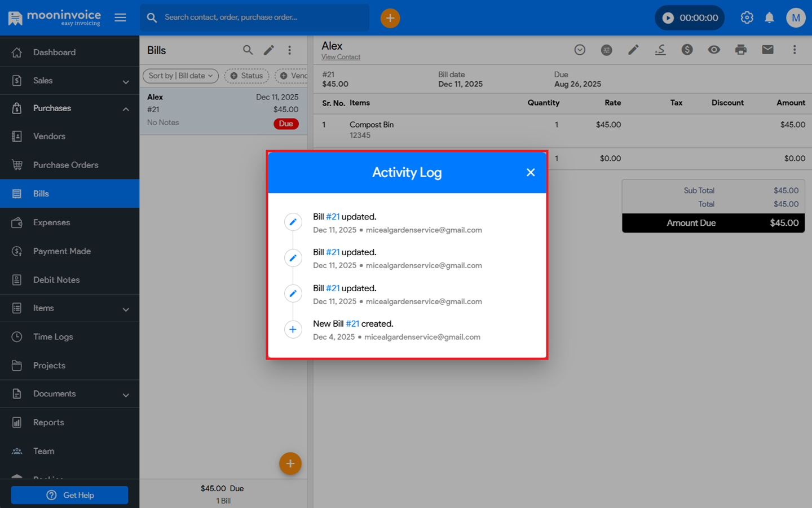812x508 pixels.
Task: Click the email envelope icon for bill
Action: coord(767,50)
